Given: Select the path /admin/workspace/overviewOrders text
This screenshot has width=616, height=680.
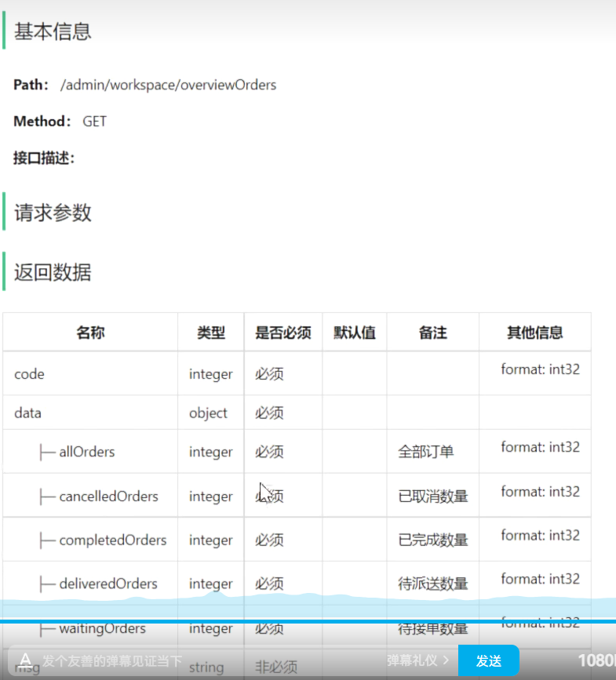Looking at the screenshot, I should point(168,85).
